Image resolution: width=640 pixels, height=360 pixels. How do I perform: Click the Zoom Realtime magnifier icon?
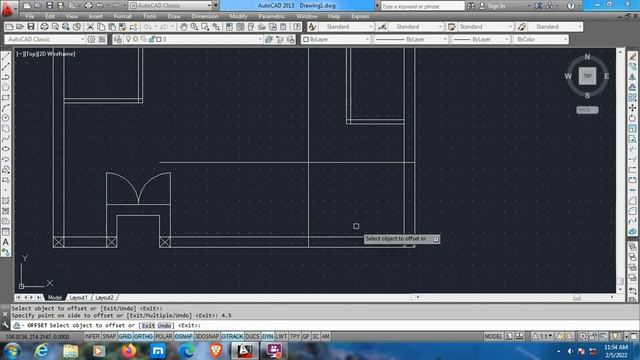[x=194, y=27]
